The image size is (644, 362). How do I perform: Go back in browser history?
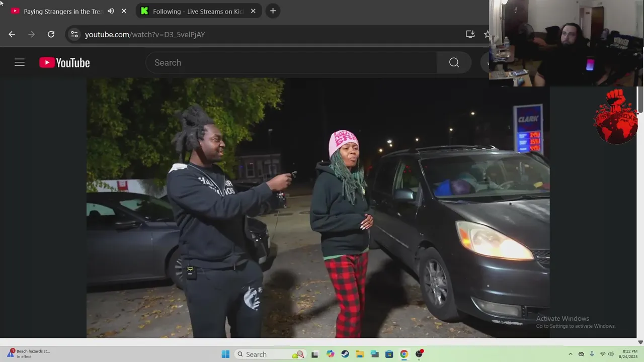click(x=12, y=34)
